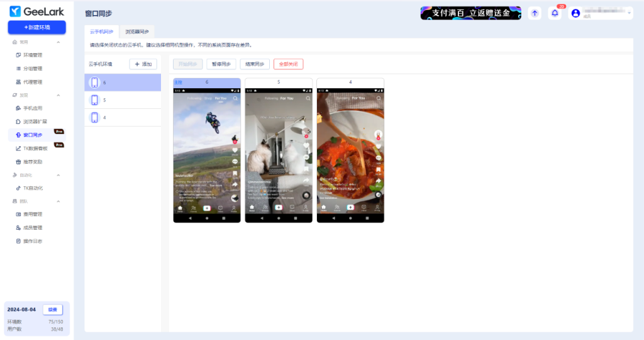Click the 全部关闭 button
Viewport: 644px width, 340px height.
pos(288,64)
